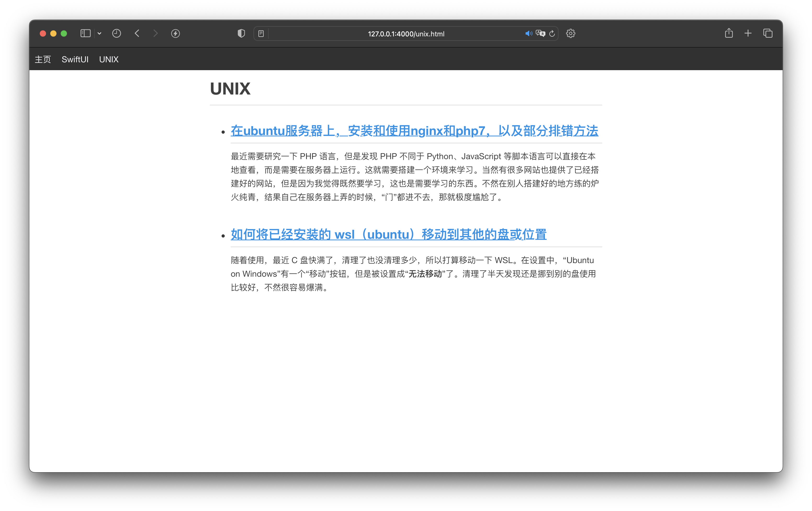The width and height of the screenshot is (812, 511).
Task: Open a new tab with plus button
Action: pyautogui.click(x=748, y=34)
